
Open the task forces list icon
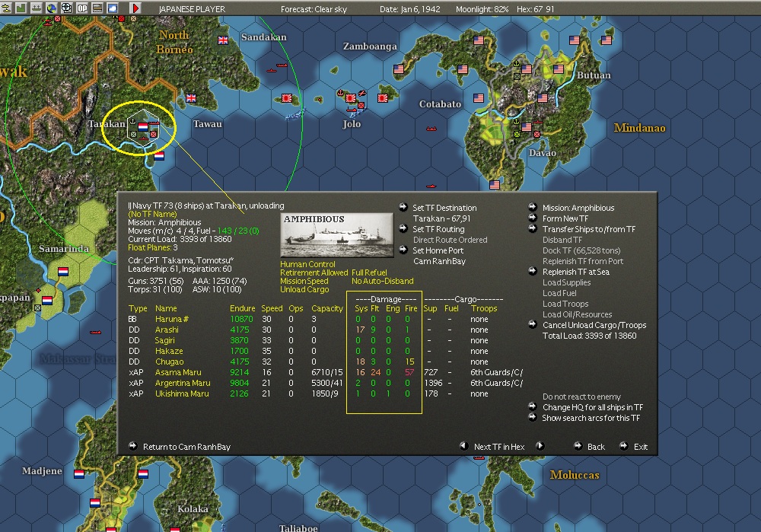[6, 8]
